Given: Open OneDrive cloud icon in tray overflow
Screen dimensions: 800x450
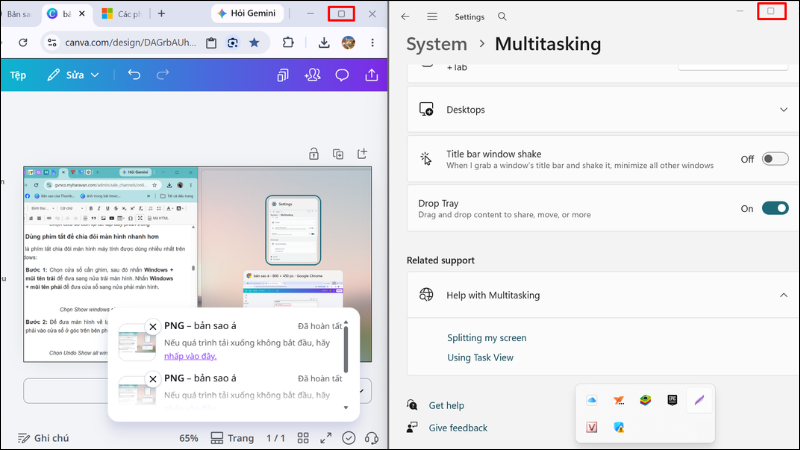Looking at the screenshot, I should (592, 401).
